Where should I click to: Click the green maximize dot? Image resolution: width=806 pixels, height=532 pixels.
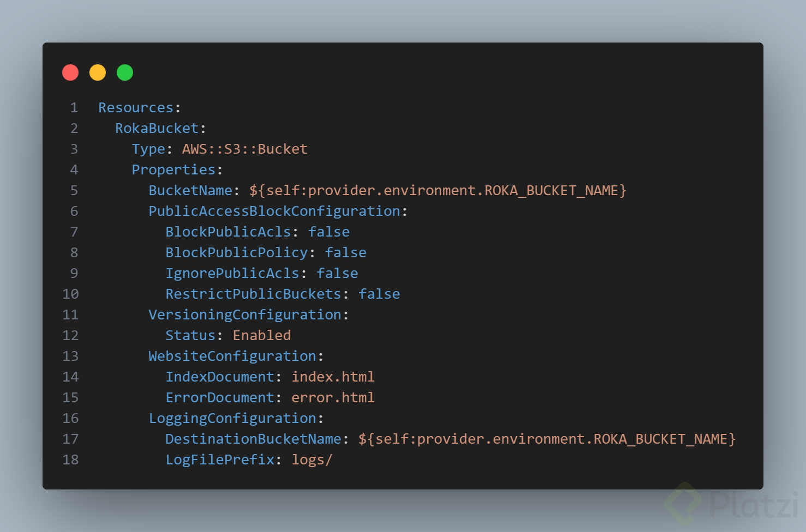125,72
